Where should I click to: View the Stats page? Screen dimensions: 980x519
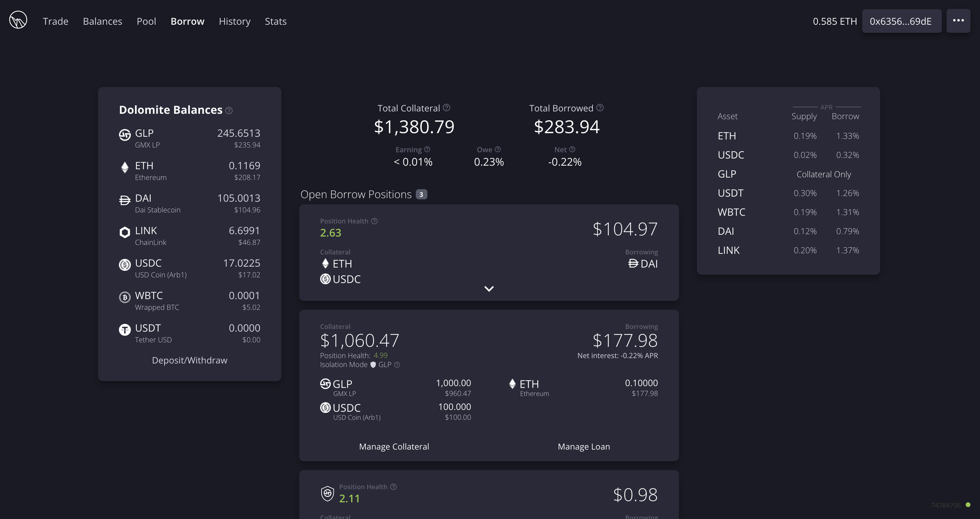pyautogui.click(x=275, y=21)
